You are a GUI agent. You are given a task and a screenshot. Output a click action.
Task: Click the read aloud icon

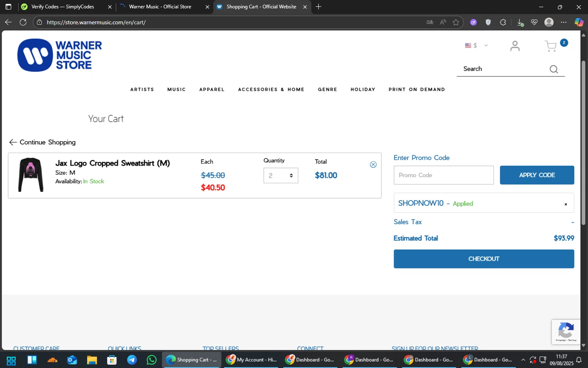443,22
